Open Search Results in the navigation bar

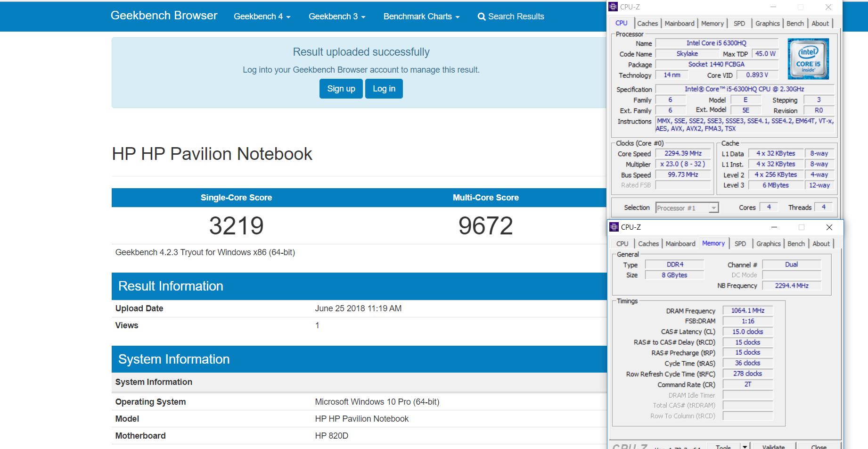pos(511,17)
